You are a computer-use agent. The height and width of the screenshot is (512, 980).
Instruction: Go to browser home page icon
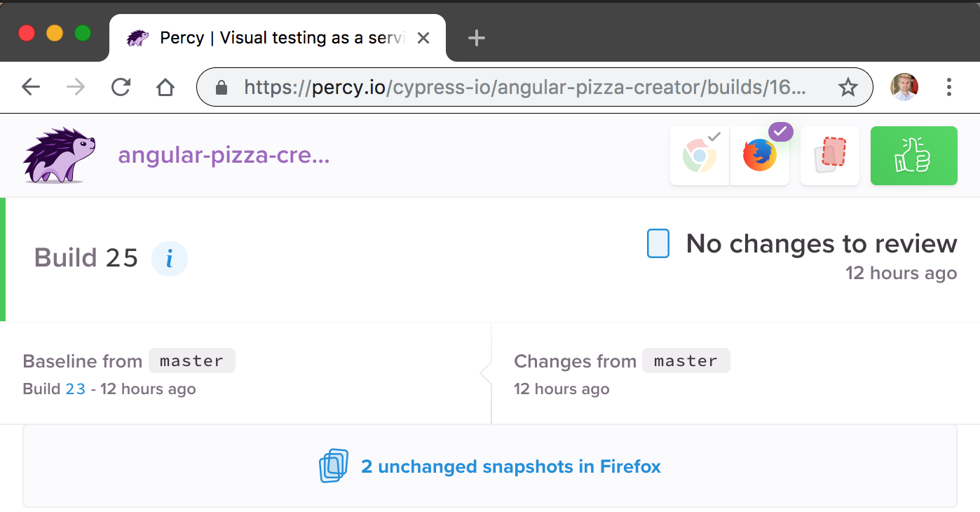coord(165,87)
